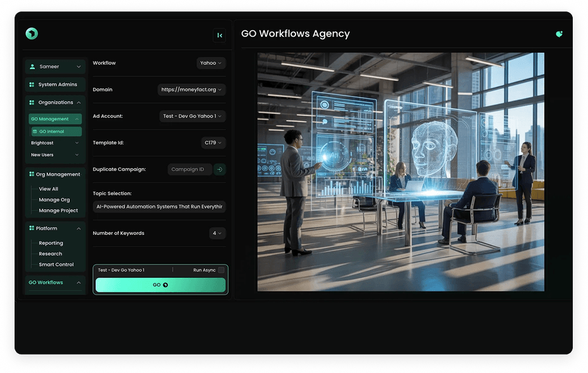Change Number of Keywords dropdown value

pyautogui.click(x=217, y=233)
